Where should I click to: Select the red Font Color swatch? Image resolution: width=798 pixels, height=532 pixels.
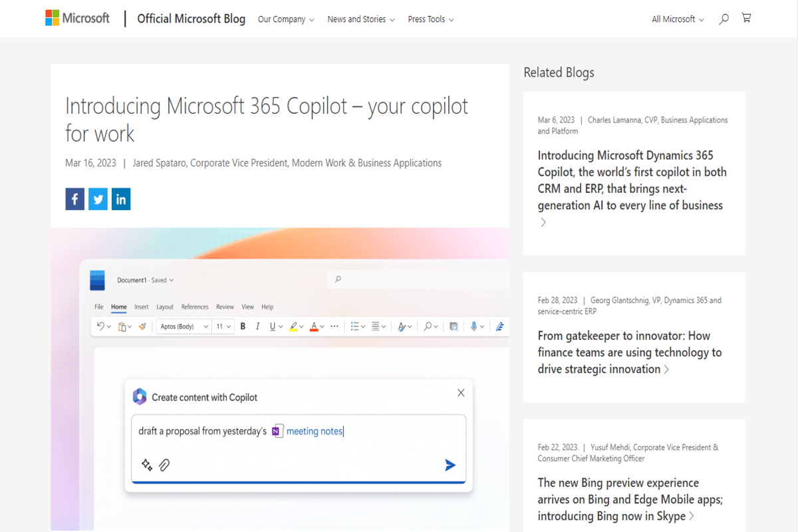tap(315, 326)
